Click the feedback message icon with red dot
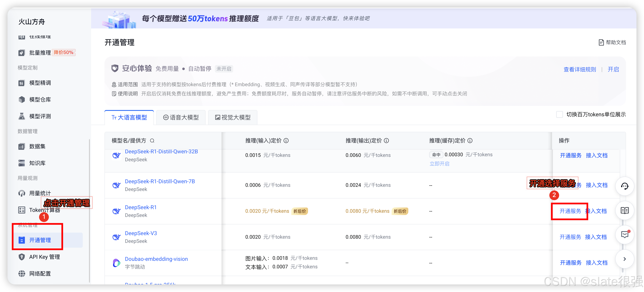 click(625, 234)
